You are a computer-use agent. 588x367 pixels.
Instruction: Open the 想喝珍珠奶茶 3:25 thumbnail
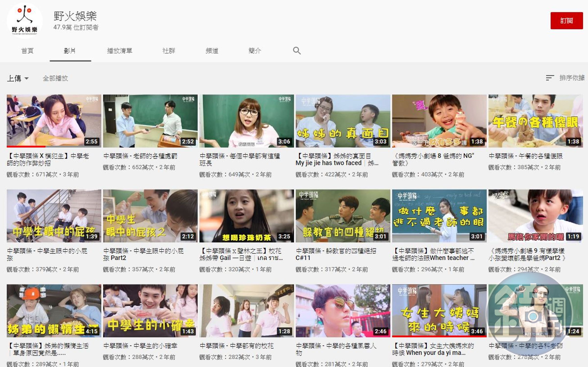246,216
